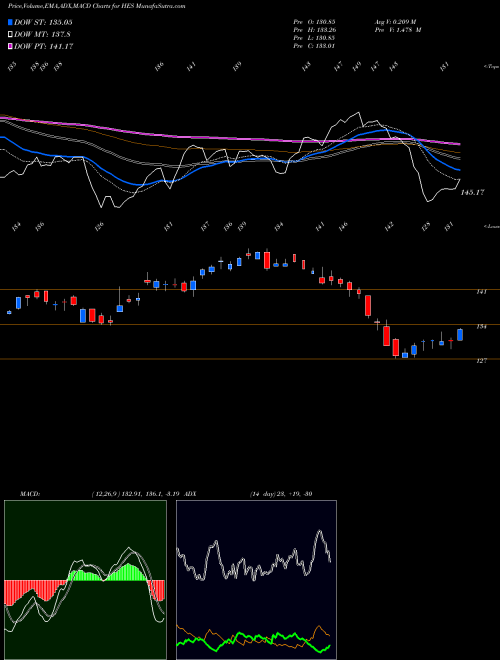Click the white DOW MT legend swatch
The image size is (500, 660).
[x=10, y=35]
